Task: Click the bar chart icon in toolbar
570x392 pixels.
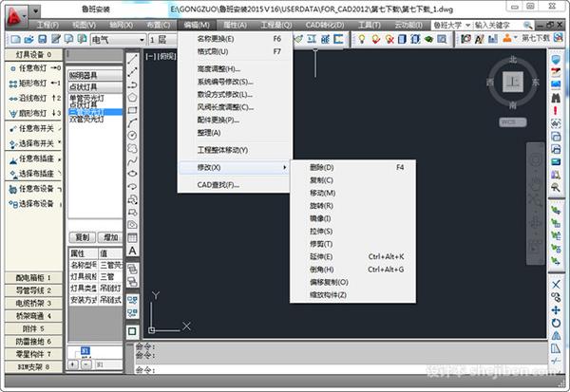Action: (x=493, y=39)
